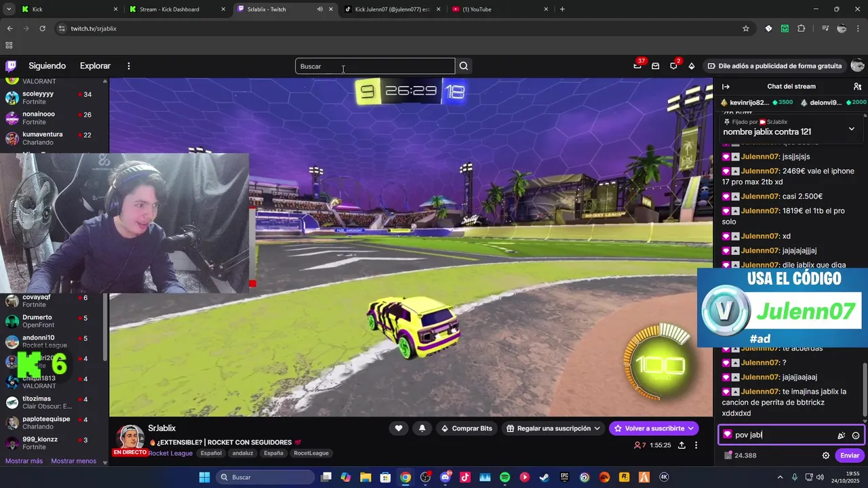Click the Twitch home logo
Viewport: 868px width, 488px height.
[x=11, y=66]
